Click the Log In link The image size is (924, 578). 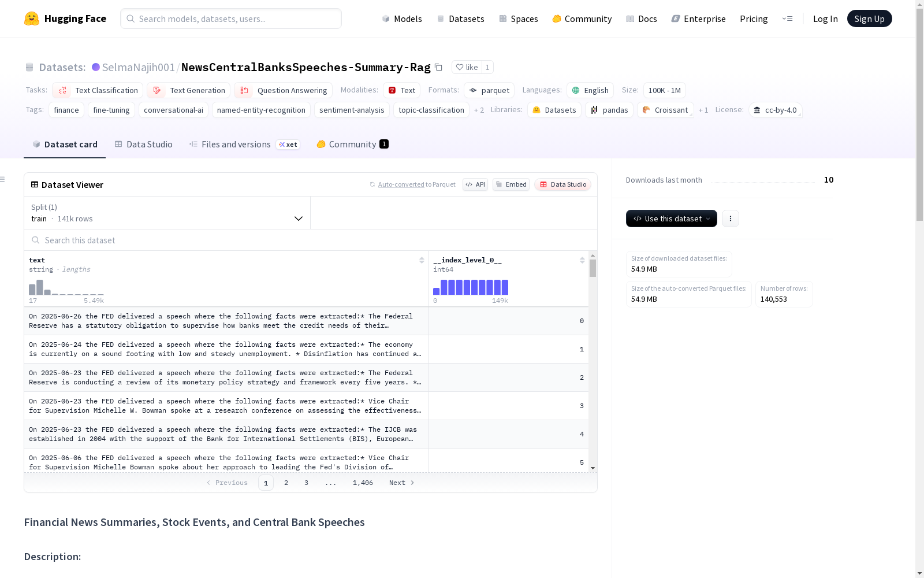click(825, 18)
